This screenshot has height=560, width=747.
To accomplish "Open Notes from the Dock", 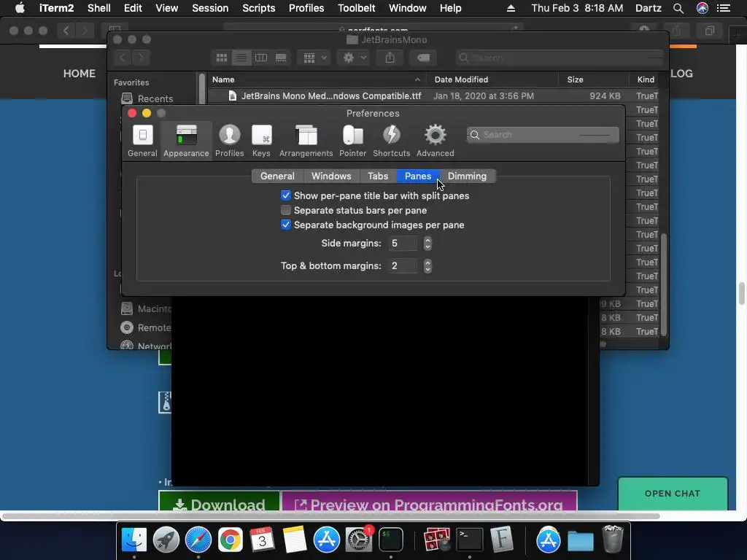I will coord(295,540).
